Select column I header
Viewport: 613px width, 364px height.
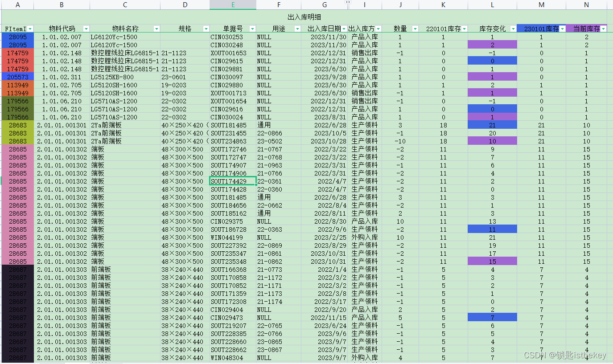[365, 5]
